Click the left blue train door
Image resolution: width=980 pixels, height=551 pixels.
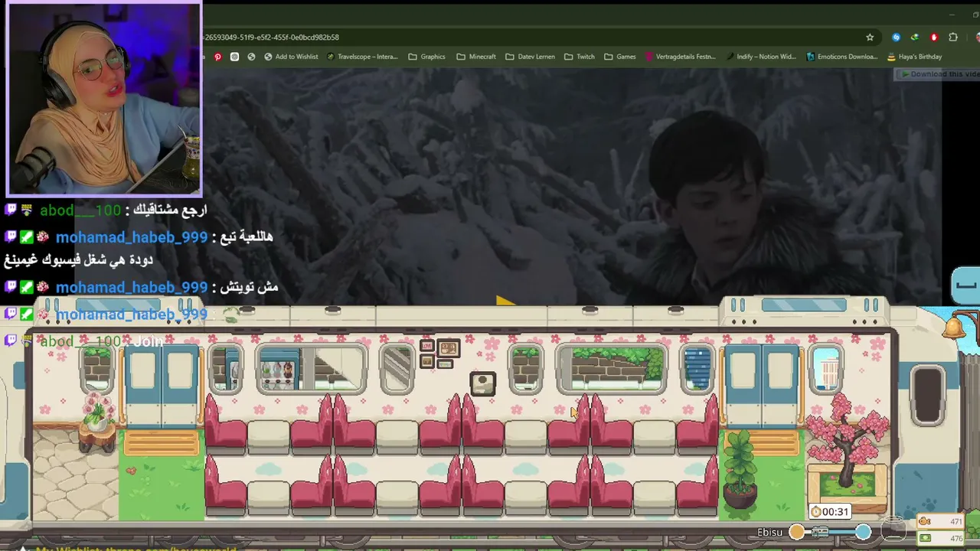161,387
